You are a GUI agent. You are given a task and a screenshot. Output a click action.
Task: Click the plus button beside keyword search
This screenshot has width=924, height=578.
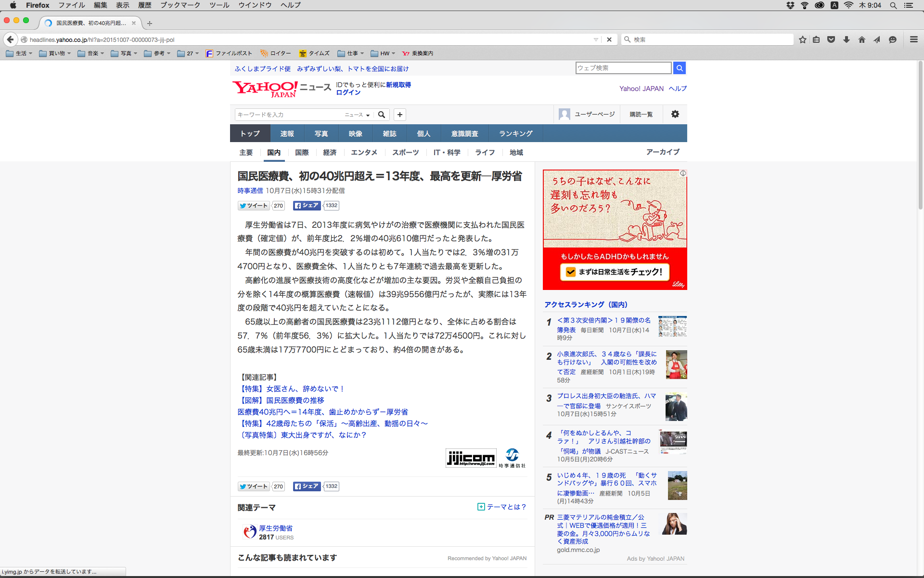[399, 115]
